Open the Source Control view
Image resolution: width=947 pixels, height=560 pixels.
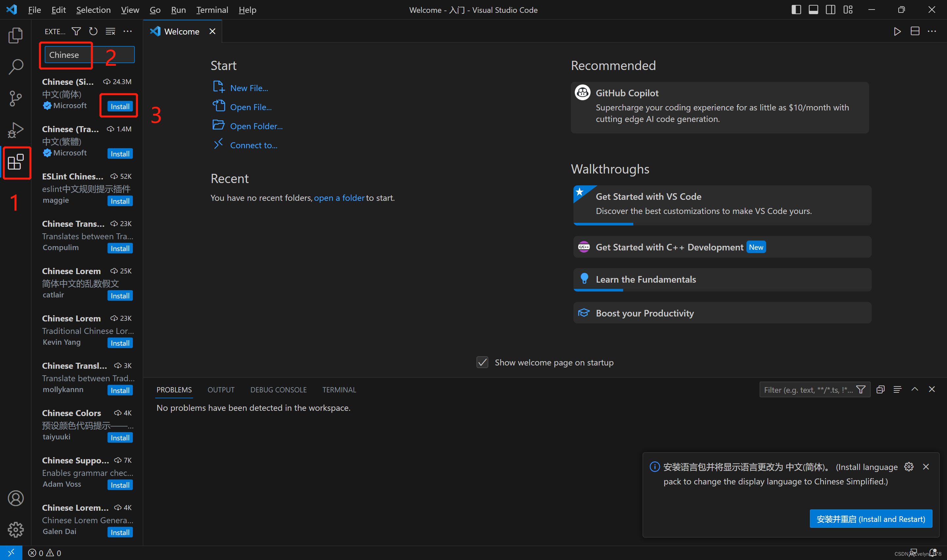pos(16,98)
